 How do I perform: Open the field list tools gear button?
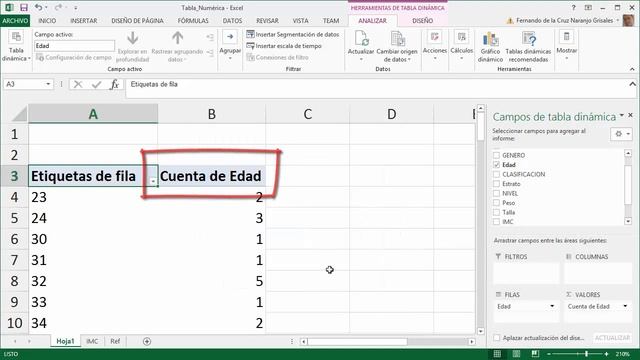pyautogui.click(x=622, y=134)
